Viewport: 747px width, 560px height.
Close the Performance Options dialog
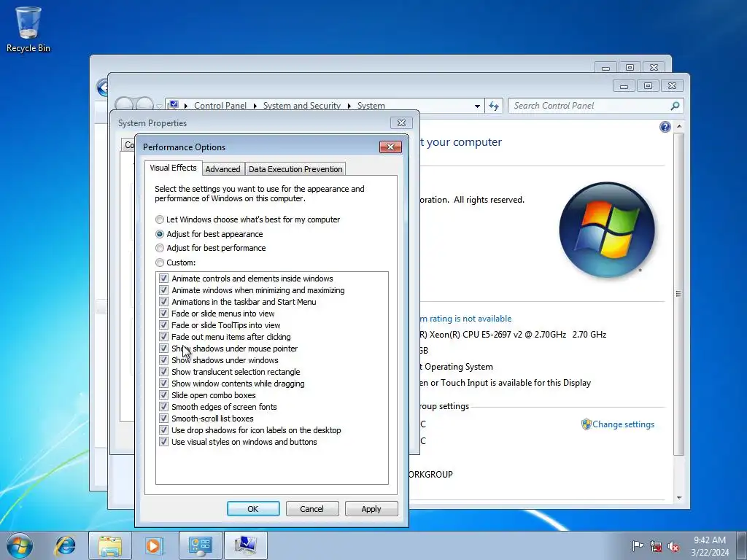391,147
